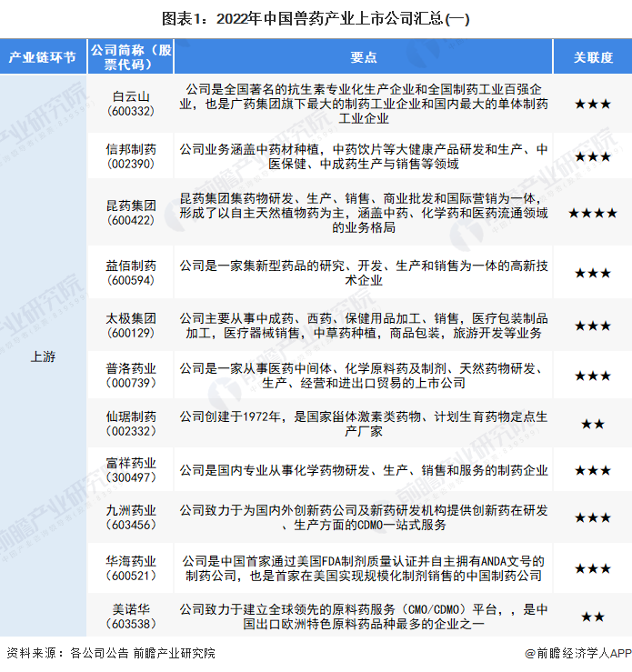The image size is (632, 672).
Task: Click the three-star rating for 华海药业
Action: [593, 568]
